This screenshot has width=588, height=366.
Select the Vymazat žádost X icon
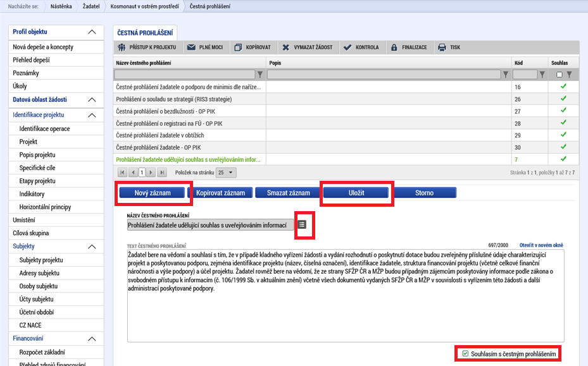pos(285,47)
